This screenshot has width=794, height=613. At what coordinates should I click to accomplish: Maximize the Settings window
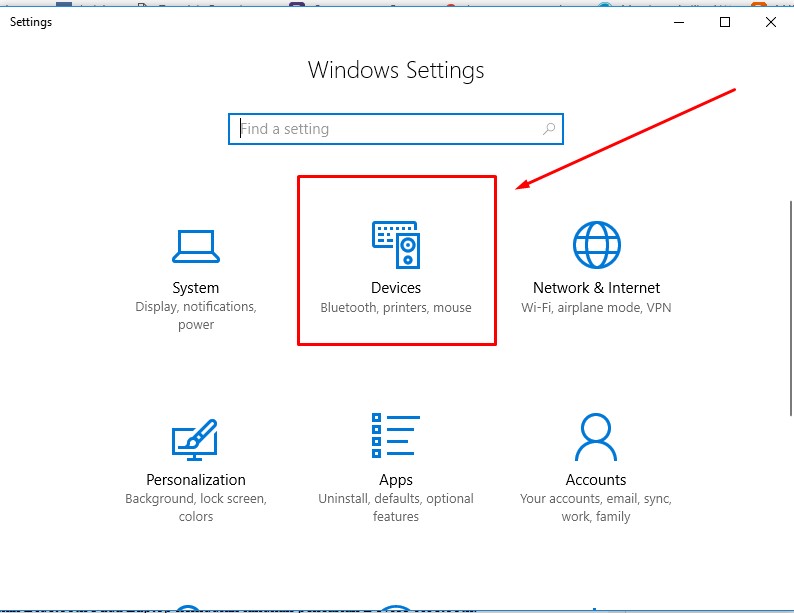point(725,22)
